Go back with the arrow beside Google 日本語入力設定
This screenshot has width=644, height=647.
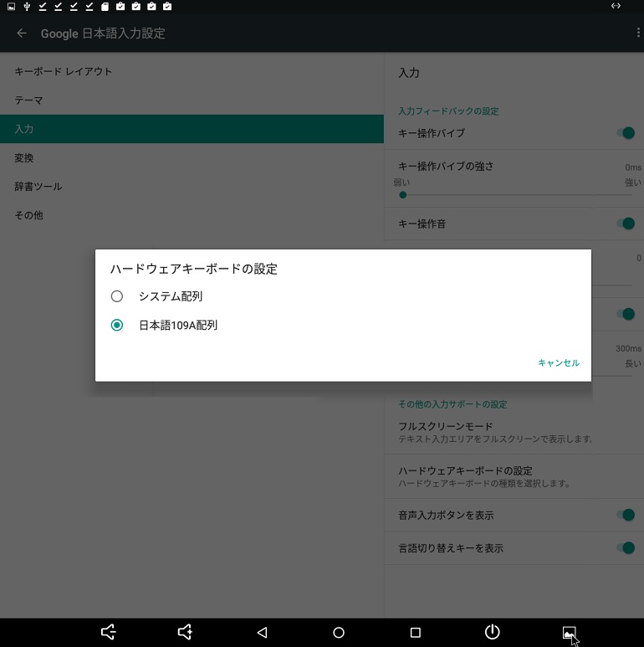coord(22,33)
